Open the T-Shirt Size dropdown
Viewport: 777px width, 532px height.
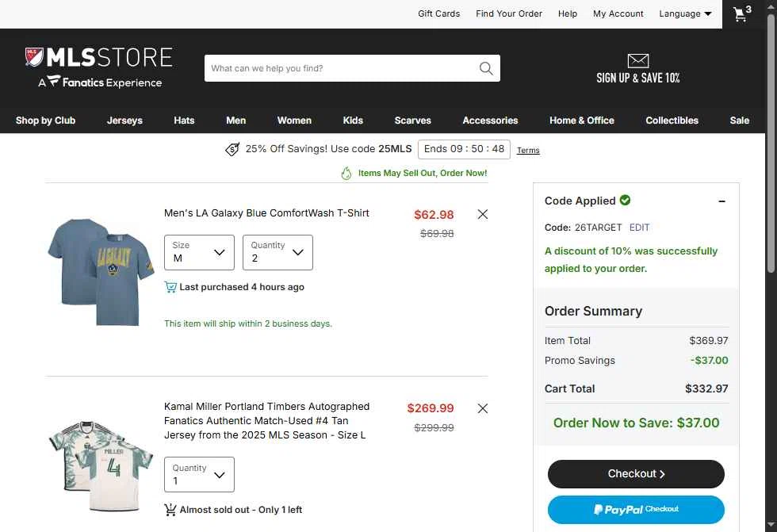[199, 252]
